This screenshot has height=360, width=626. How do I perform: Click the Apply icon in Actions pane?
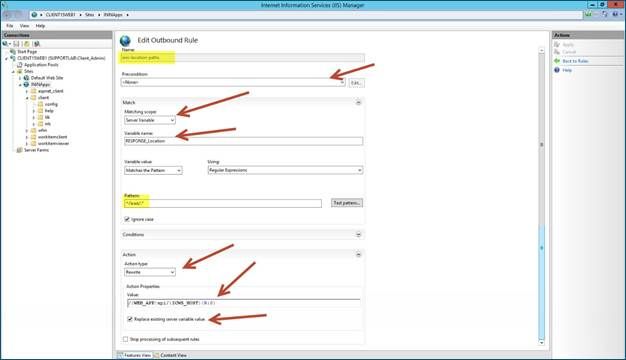[x=557, y=44]
